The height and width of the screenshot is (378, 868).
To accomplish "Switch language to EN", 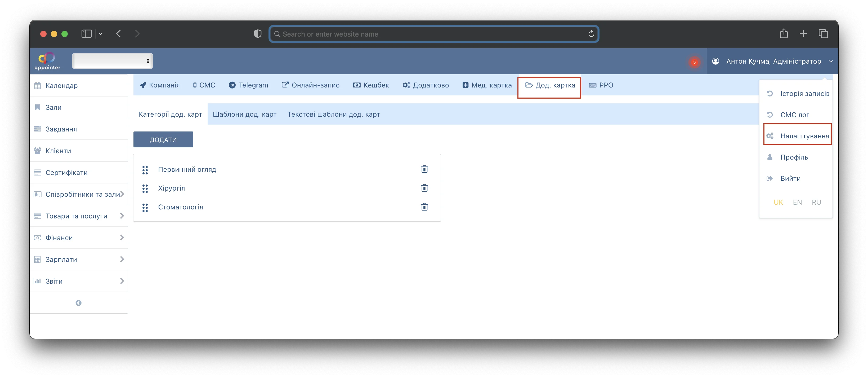I will [x=797, y=202].
